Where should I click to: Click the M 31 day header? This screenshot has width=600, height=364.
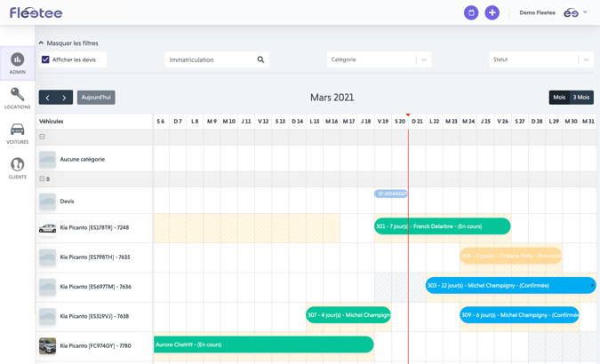(588, 122)
